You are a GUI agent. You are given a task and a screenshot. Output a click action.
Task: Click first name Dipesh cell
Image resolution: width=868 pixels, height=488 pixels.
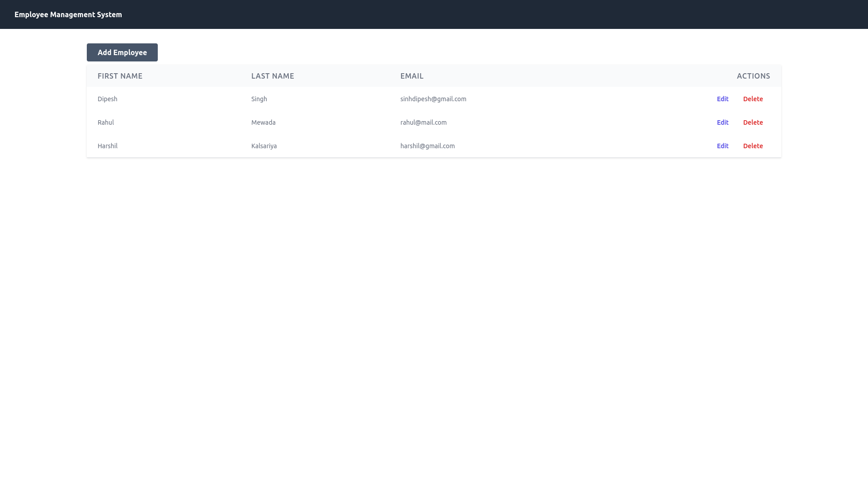(108, 99)
